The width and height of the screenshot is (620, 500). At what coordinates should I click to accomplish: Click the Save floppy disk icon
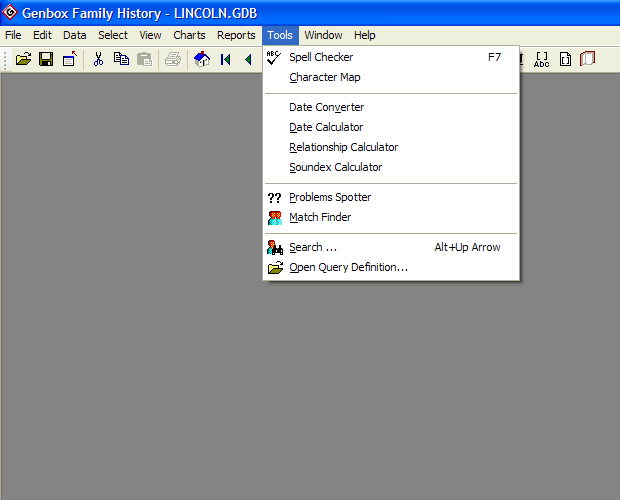tap(46, 59)
